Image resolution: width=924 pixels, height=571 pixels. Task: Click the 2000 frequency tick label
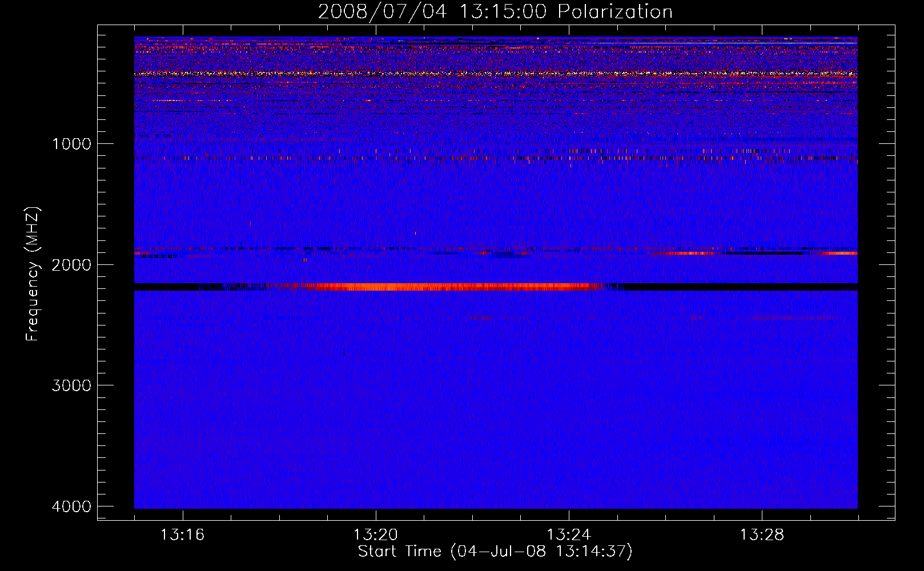tap(72, 265)
